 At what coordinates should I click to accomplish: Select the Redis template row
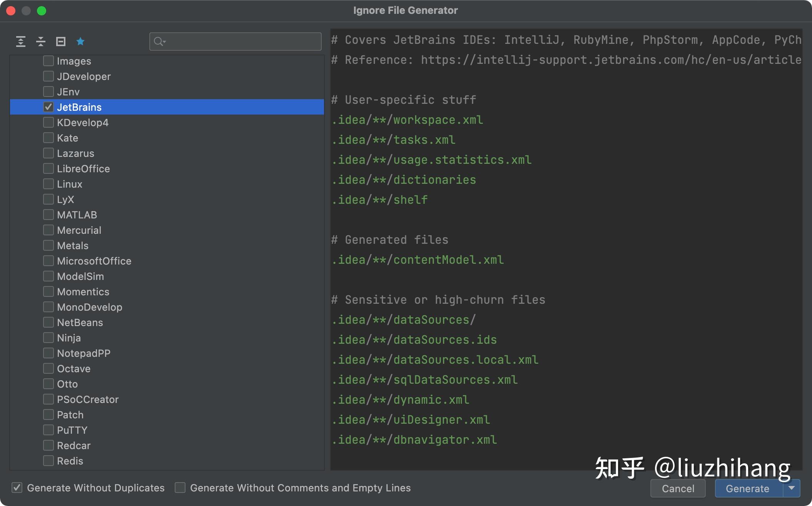click(x=70, y=461)
